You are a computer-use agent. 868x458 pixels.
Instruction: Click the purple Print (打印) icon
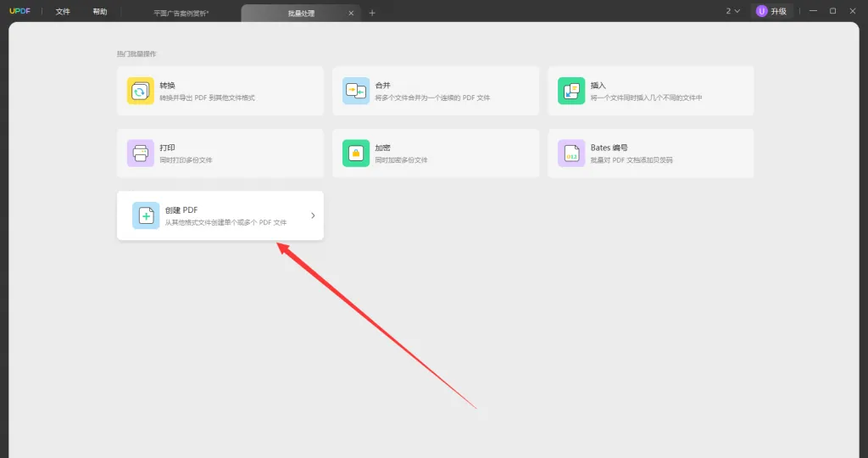pos(141,154)
